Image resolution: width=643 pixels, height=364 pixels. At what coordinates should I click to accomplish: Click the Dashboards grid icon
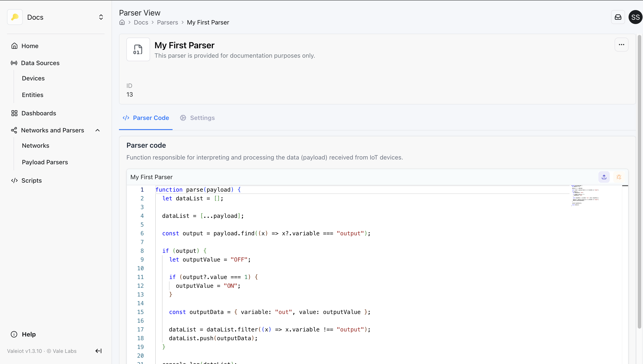click(x=14, y=113)
